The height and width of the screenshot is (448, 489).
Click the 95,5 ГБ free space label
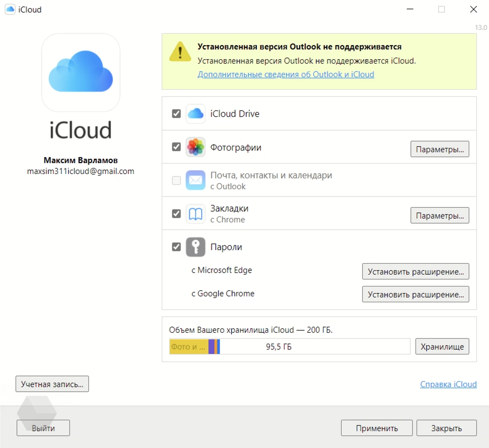click(x=279, y=347)
